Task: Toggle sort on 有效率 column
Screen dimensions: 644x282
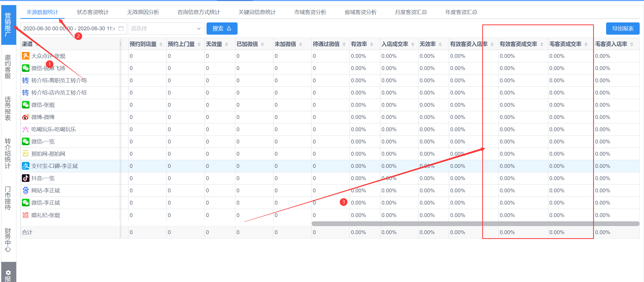Action: tap(372, 44)
